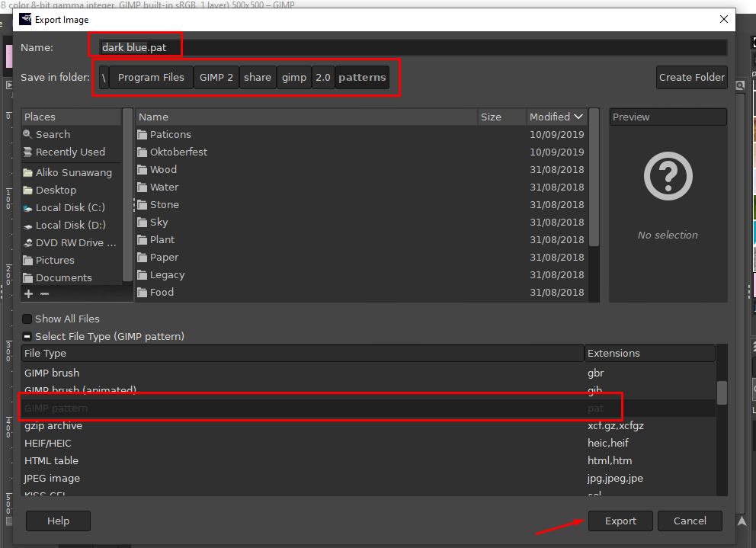Click the File Type column header
756x548 pixels.
(x=303, y=353)
